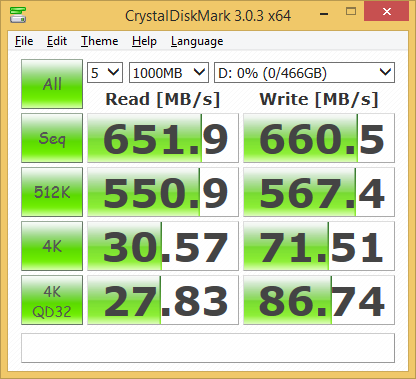Screen dimensions: 416x379
Task: Start the Seq sequential benchmark
Action: [52, 138]
